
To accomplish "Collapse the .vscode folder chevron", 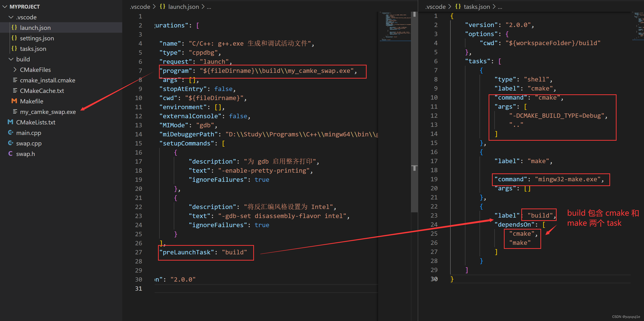I will 11,17.
